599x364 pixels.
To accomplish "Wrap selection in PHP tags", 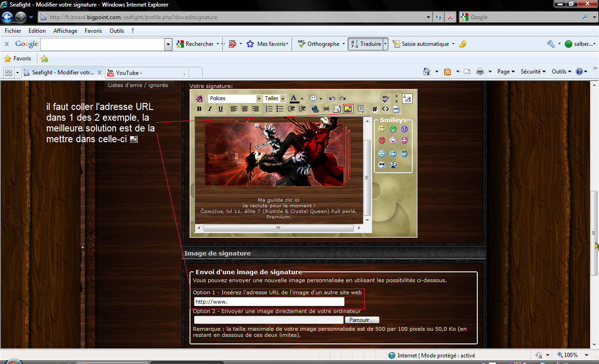I will click(x=396, y=109).
